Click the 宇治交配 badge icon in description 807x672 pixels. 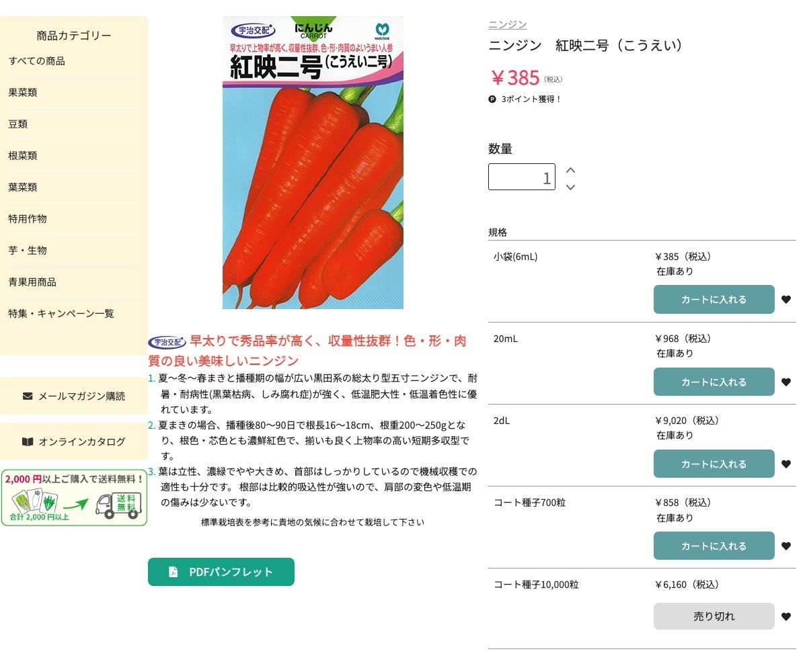167,342
